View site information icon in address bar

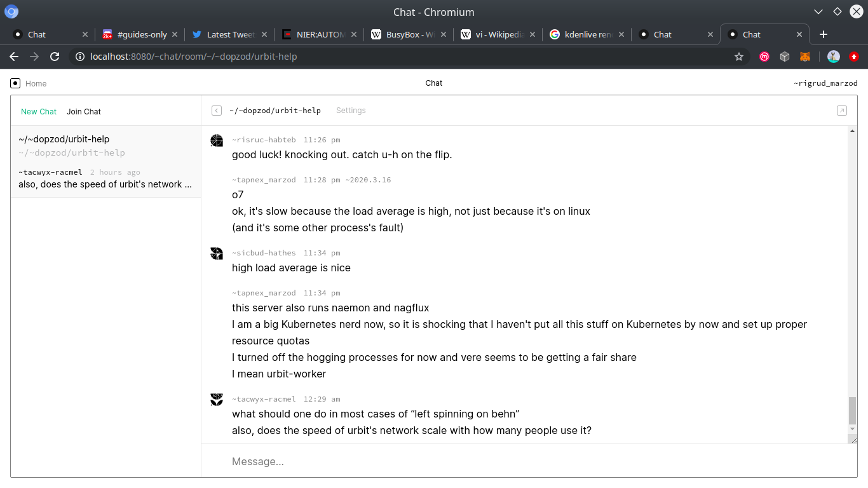coord(80,57)
